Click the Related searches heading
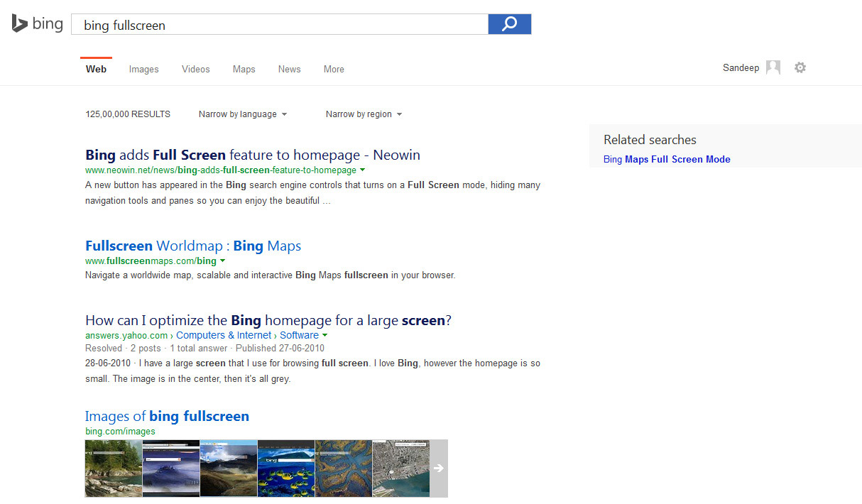The image size is (862, 504). (650, 140)
